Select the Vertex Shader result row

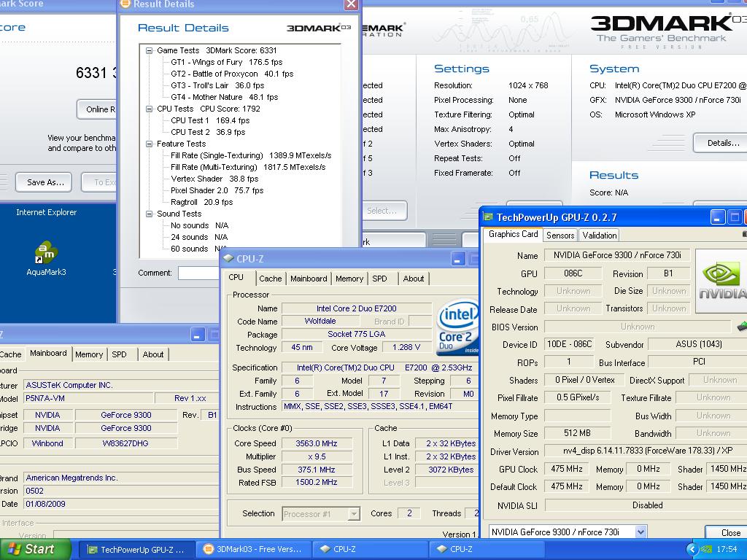pyautogui.click(x=214, y=179)
